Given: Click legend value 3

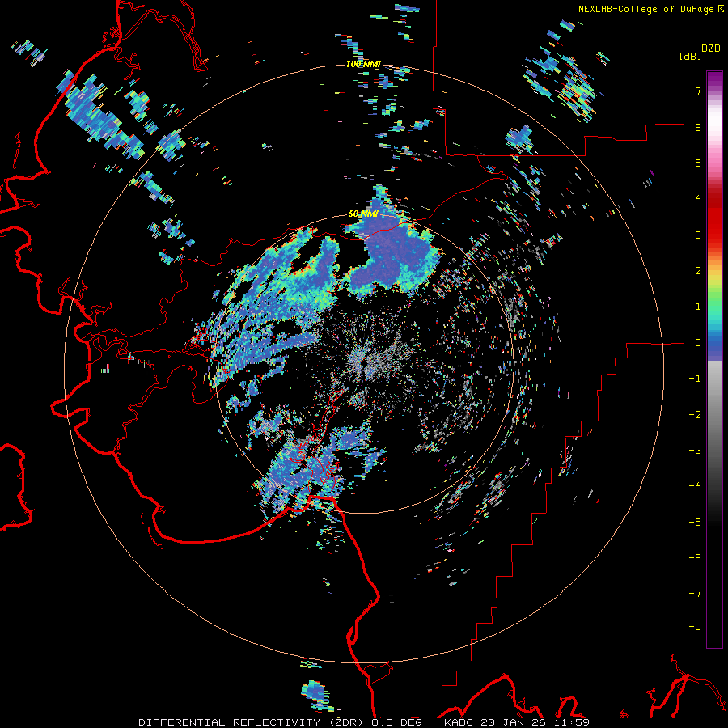Looking at the screenshot, I should coord(698,235).
